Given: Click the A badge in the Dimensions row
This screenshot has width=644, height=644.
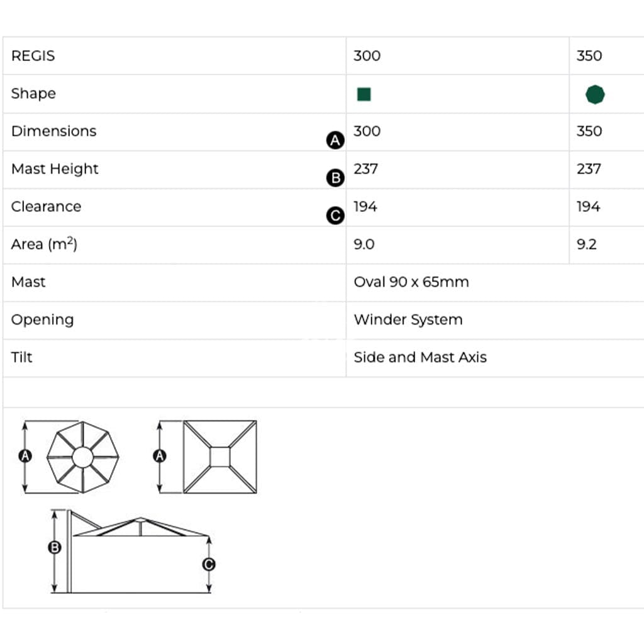Looking at the screenshot, I should tap(336, 140).
